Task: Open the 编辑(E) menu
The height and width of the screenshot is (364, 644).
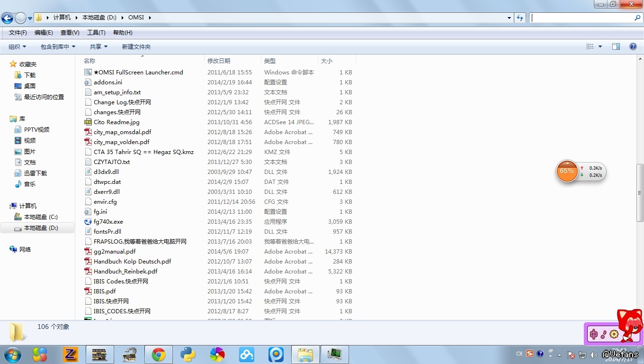Action: coord(44,33)
